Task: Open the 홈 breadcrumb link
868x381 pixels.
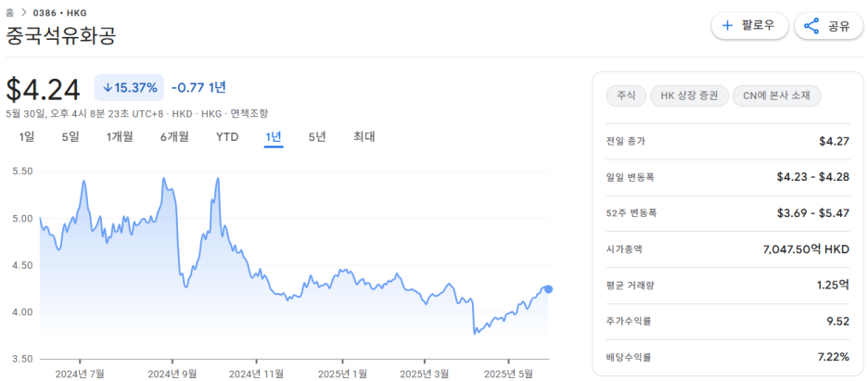Action: pyautogui.click(x=9, y=13)
